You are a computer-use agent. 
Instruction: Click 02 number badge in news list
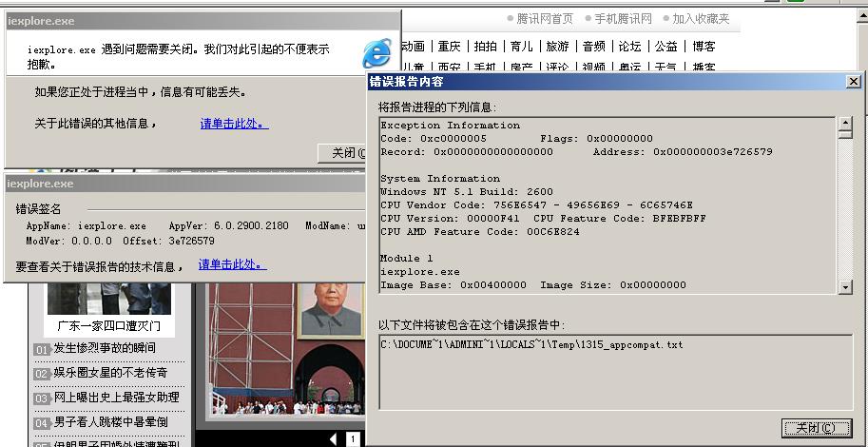[x=42, y=374]
